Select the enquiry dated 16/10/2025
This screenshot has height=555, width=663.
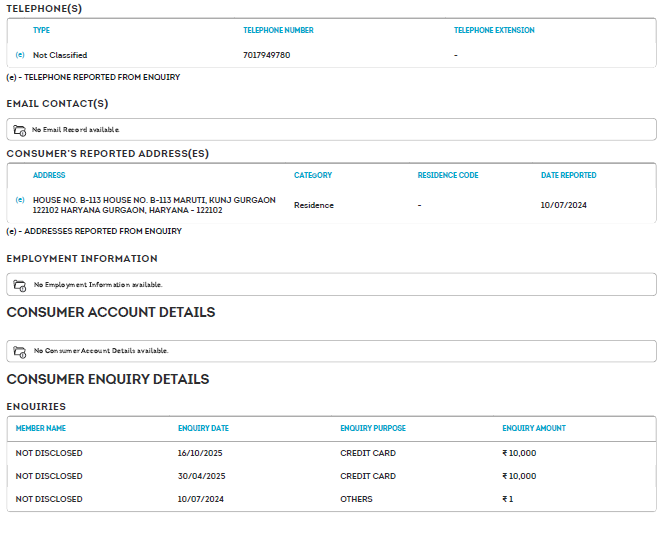coord(202,453)
